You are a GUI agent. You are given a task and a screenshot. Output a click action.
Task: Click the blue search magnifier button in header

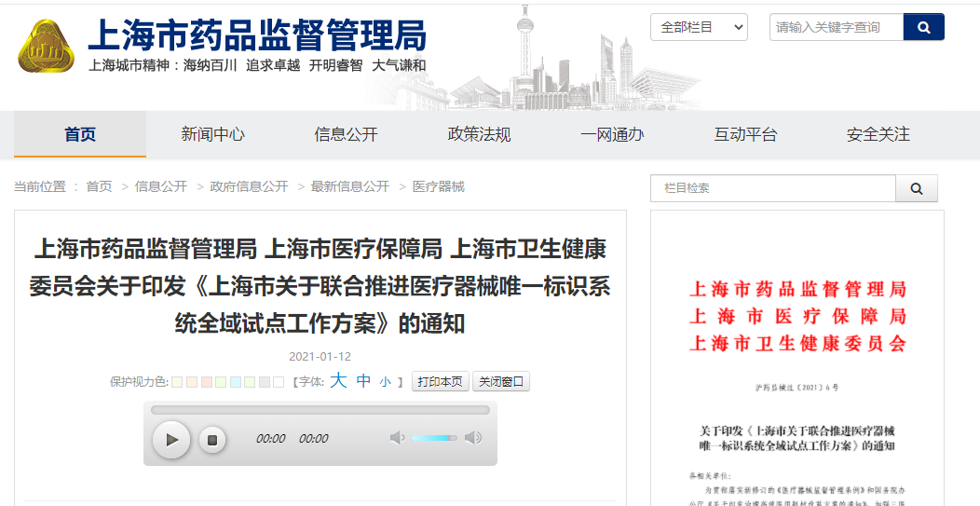pos(924,27)
